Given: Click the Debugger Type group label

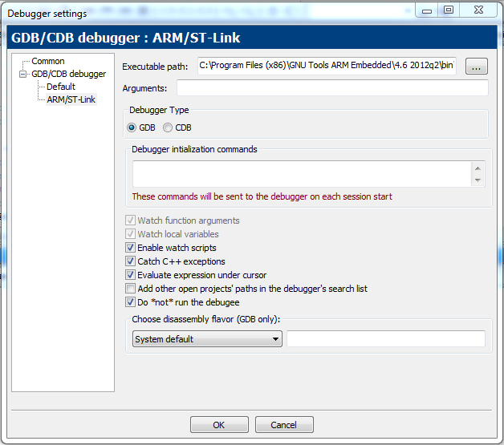Looking at the screenshot, I should [x=159, y=110].
